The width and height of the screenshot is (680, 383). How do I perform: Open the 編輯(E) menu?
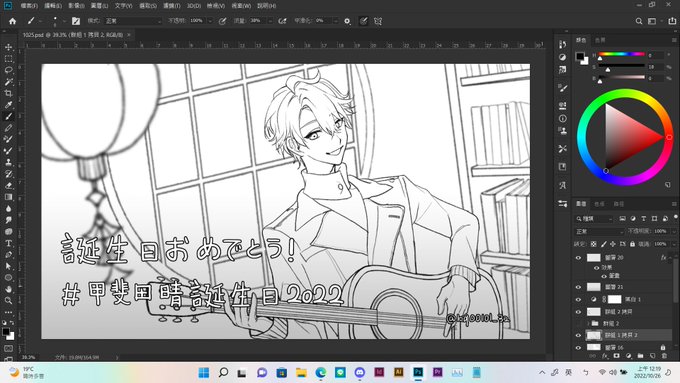click(x=53, y=6)
